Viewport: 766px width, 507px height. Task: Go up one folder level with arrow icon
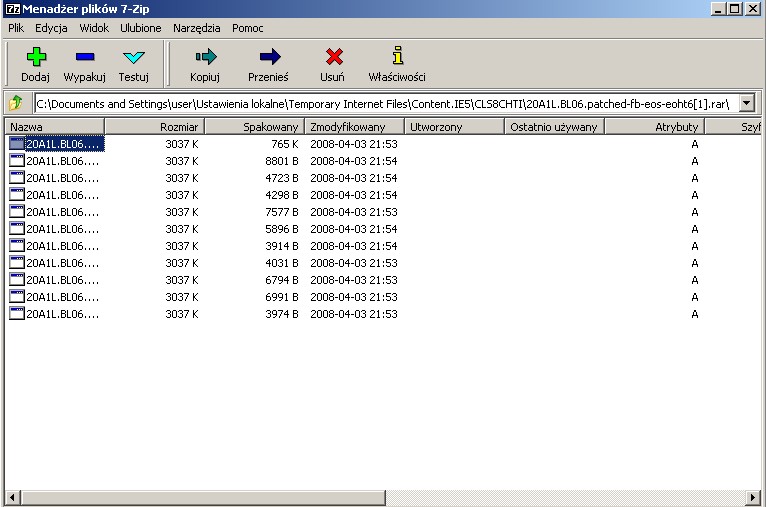[16, 103]
